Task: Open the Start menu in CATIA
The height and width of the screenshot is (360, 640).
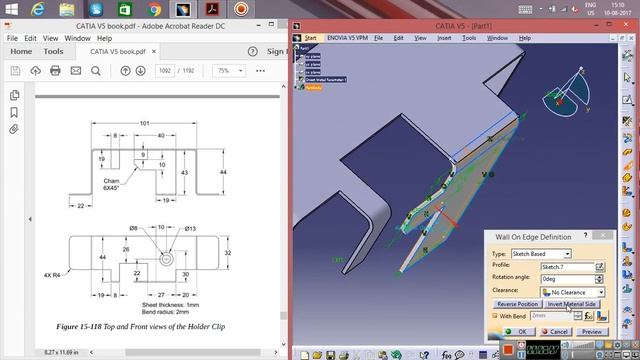Action: [x=311, y=38]
